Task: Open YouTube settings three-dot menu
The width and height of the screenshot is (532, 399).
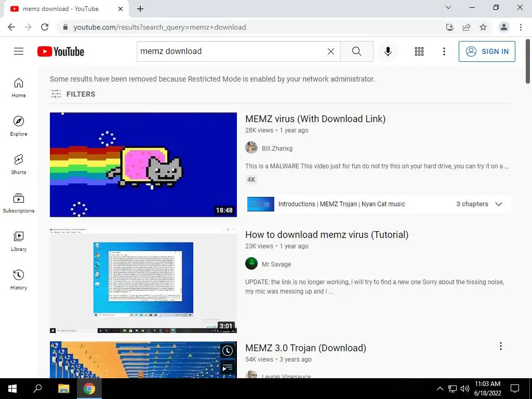Action: [444, 51]
